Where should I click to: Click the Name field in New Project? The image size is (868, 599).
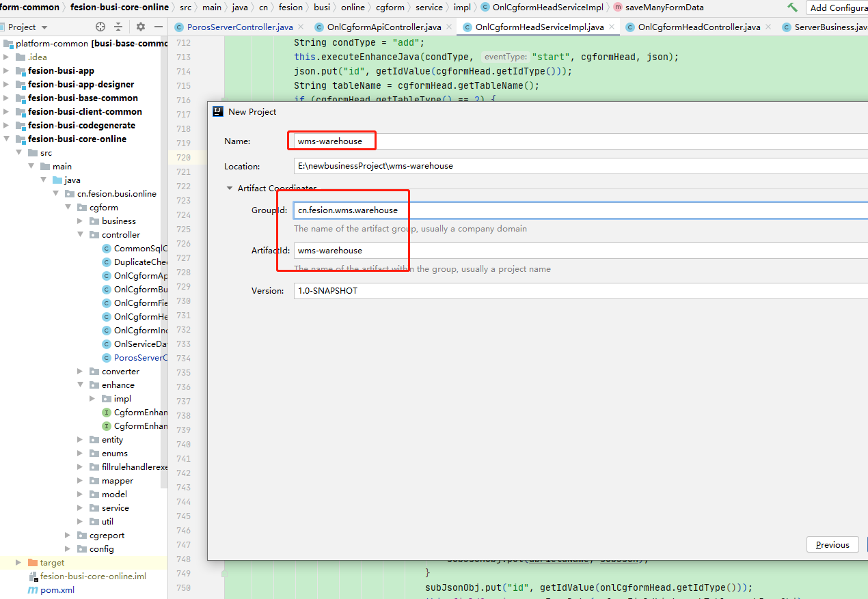(x=580, y=141)
